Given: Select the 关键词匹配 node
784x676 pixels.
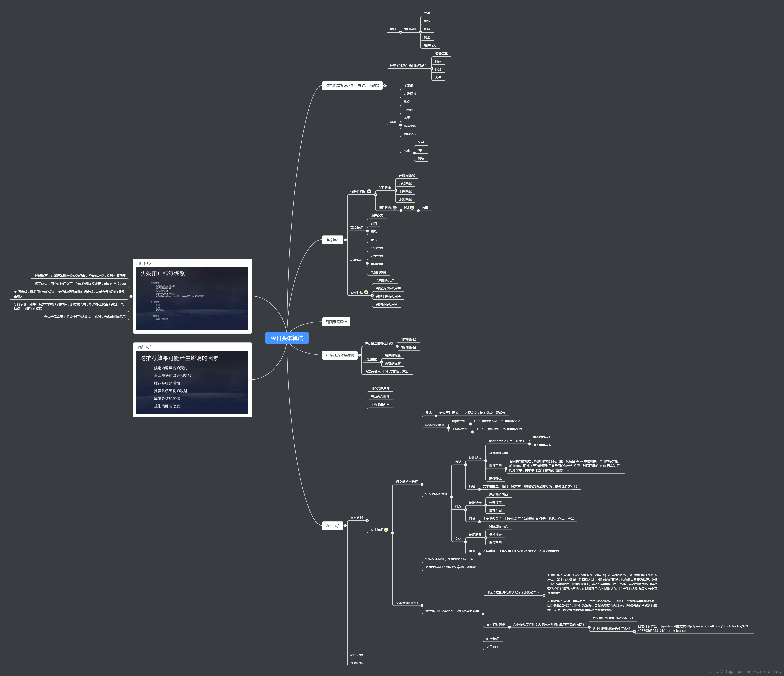Looking at the screenshot, I should pos(407,175).
